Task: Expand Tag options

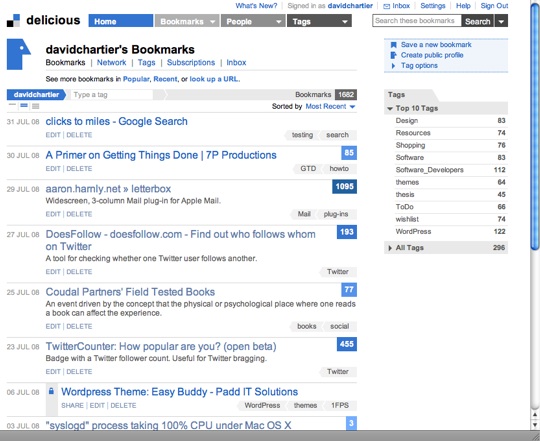Action: tap(419, 65)
